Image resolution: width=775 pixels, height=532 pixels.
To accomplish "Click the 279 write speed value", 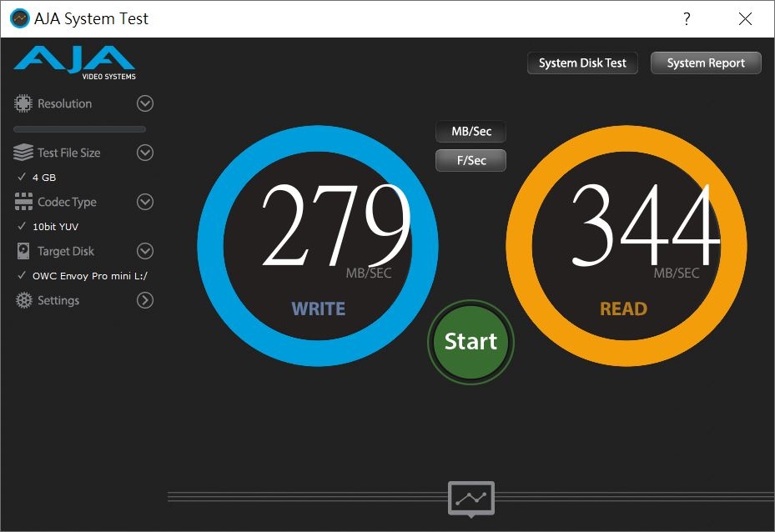I will 336,225.
